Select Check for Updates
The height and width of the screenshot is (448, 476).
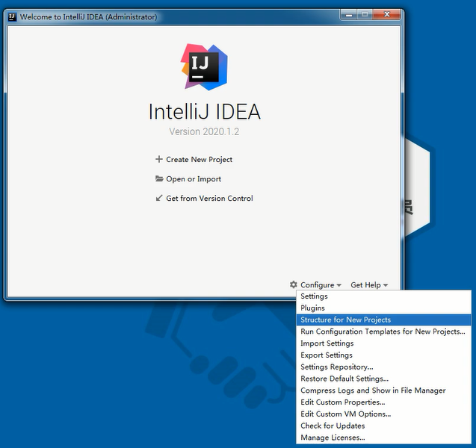coord(384,426)
